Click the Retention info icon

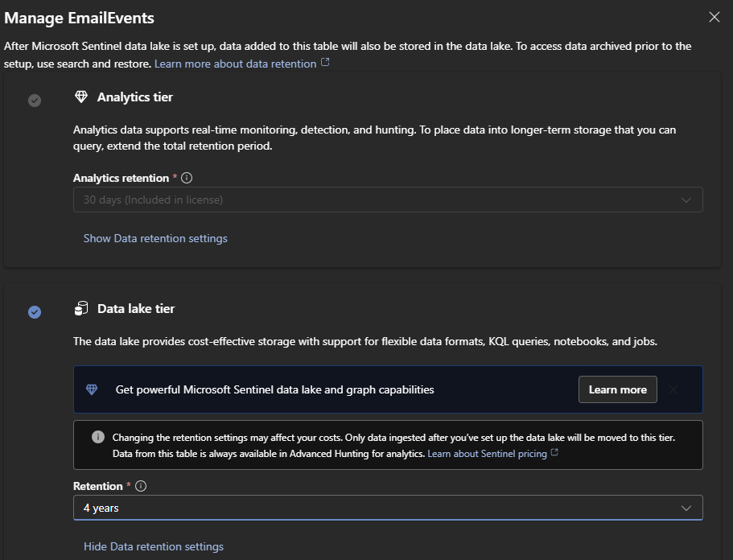141,486
